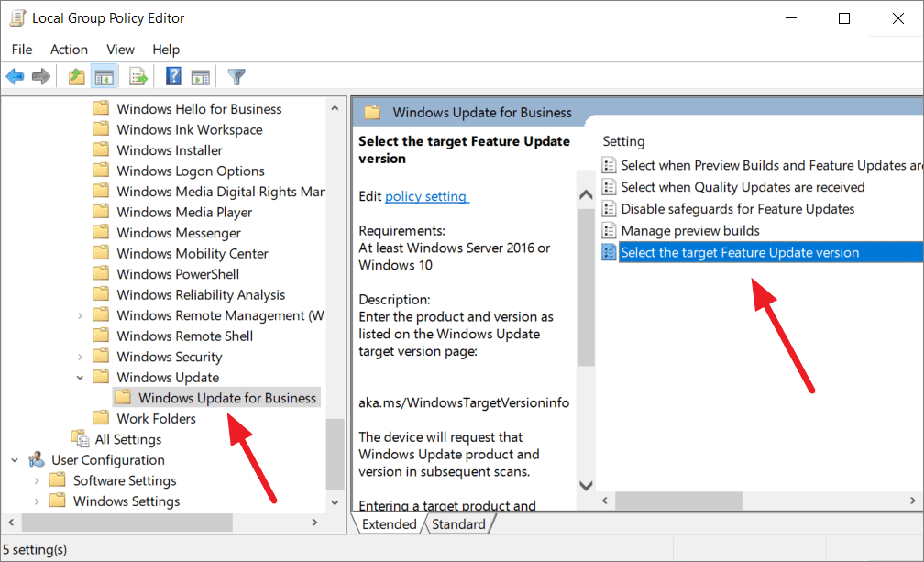Click folder icon next to Windows PowerShell
924x562 pixels.
[102, 273]
